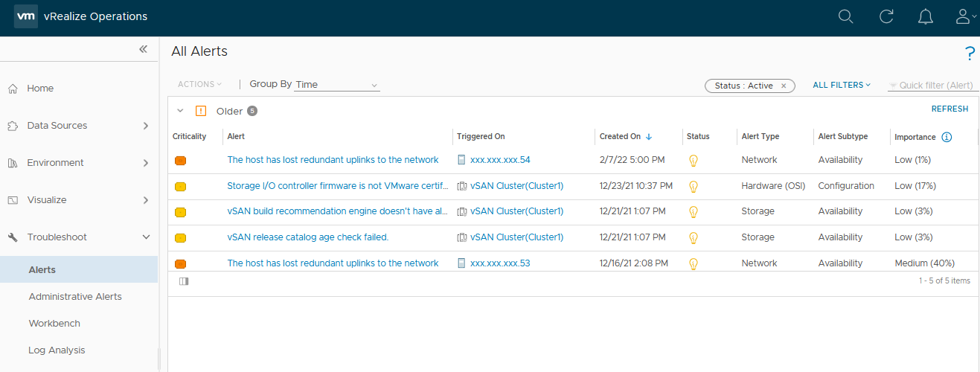Select Workbench under Troubleshoot
Screen dimensions: 980x372
pyautogui.click(x=54, y=324)
